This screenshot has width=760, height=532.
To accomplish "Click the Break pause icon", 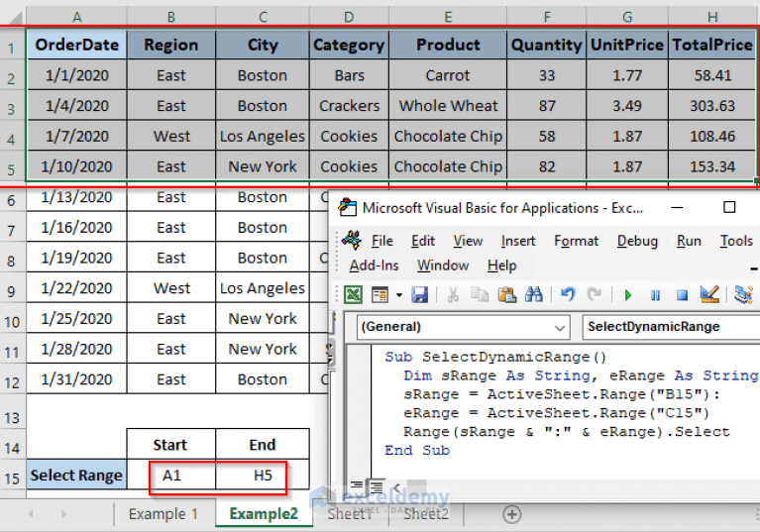I will (x=655, y=294).
